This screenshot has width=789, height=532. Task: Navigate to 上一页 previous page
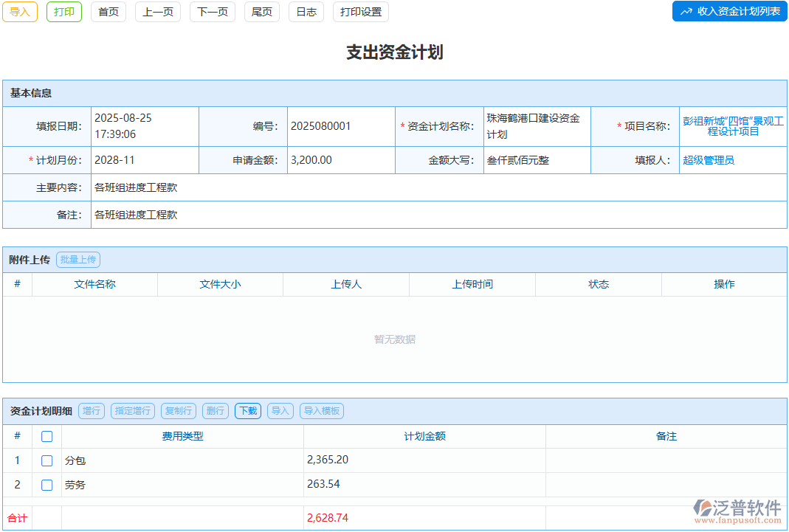[x=157, y=12]
